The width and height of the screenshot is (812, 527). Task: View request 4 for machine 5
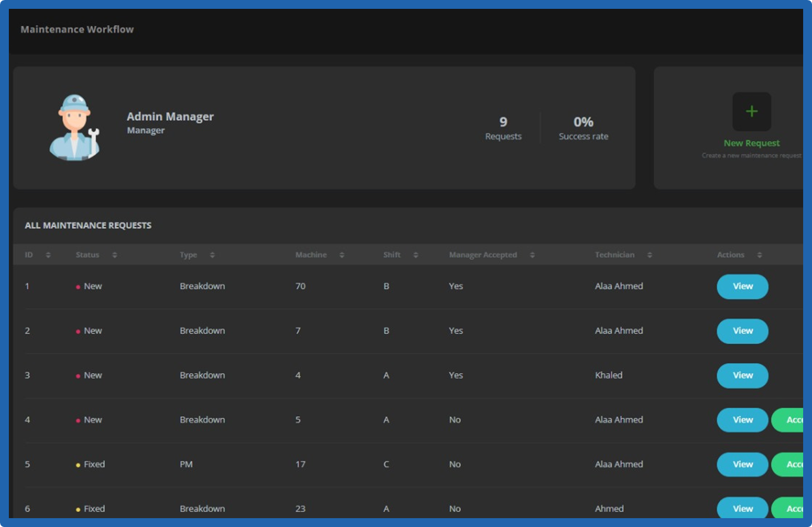[x=742, y=420]
